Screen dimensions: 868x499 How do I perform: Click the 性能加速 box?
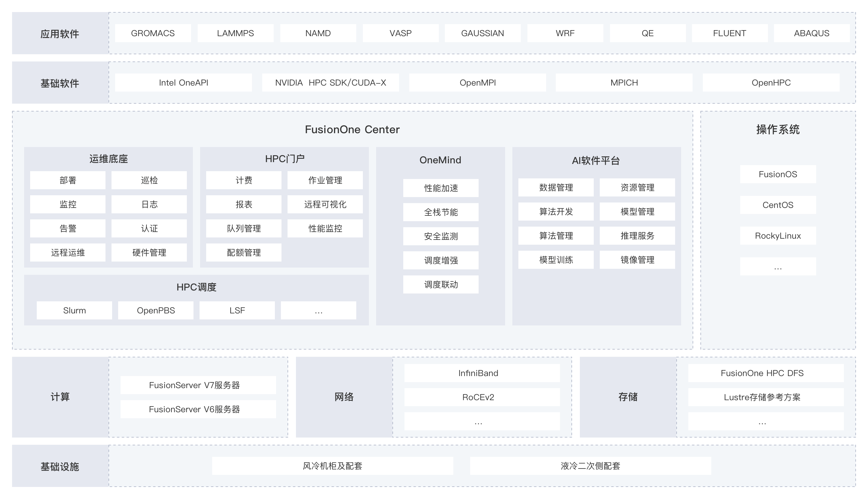pyautogui.click(x=441, y=188)
